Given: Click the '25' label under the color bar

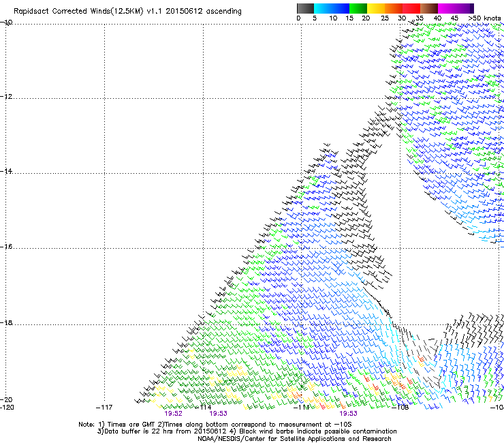Looking at the screenshot, I should (x=385, y=18).
